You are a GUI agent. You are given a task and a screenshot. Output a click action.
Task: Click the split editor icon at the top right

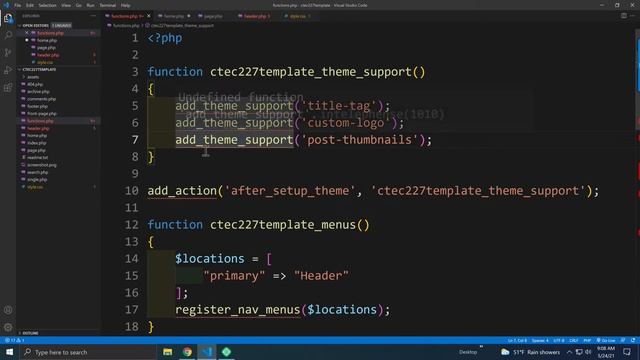point(624,16)
